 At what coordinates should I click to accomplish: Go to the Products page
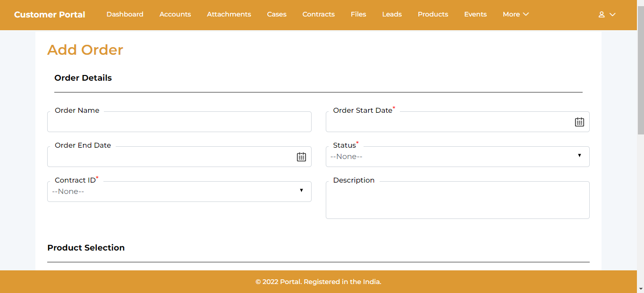[433, 15]
